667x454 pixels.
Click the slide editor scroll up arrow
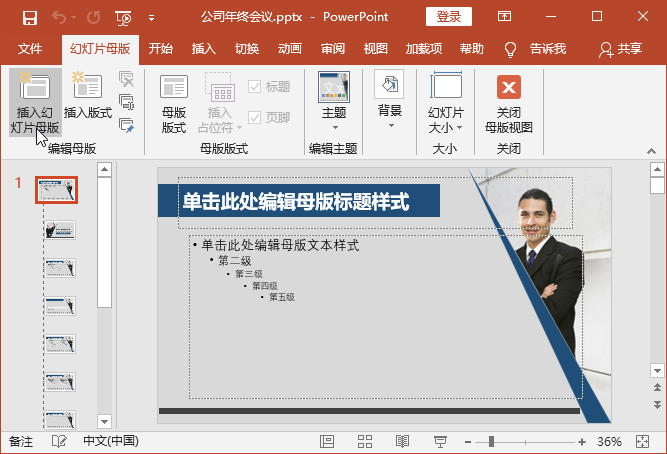(657, 170)
